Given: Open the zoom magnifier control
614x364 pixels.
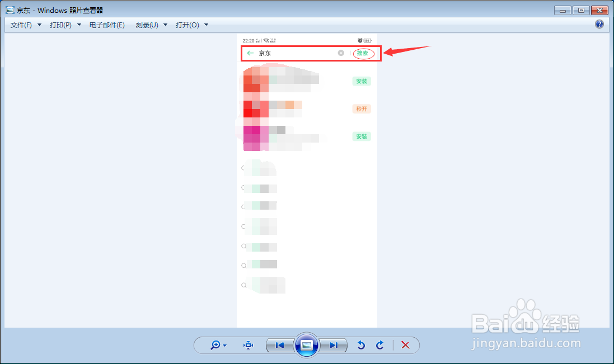Looking at the screenshot, I should [215, 345].
